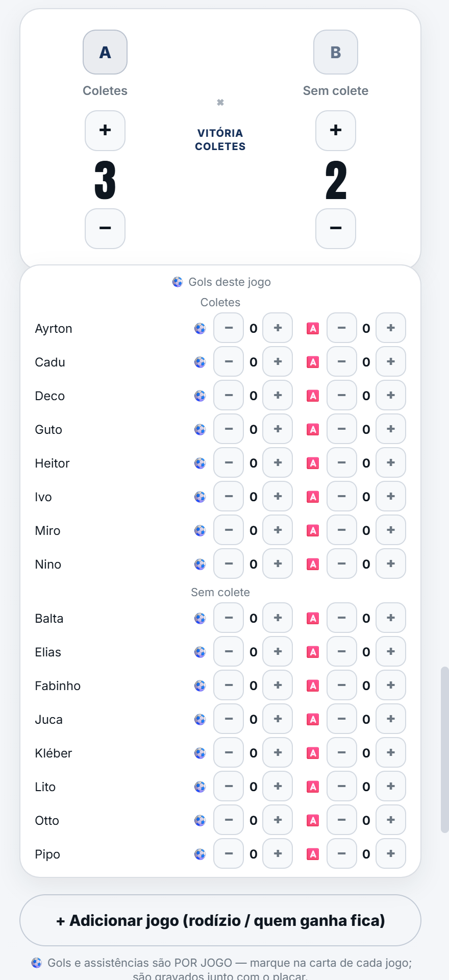Click the soccer ball icon beside Guto
This screenshot has width=449, height=980.
coord(200,429)
